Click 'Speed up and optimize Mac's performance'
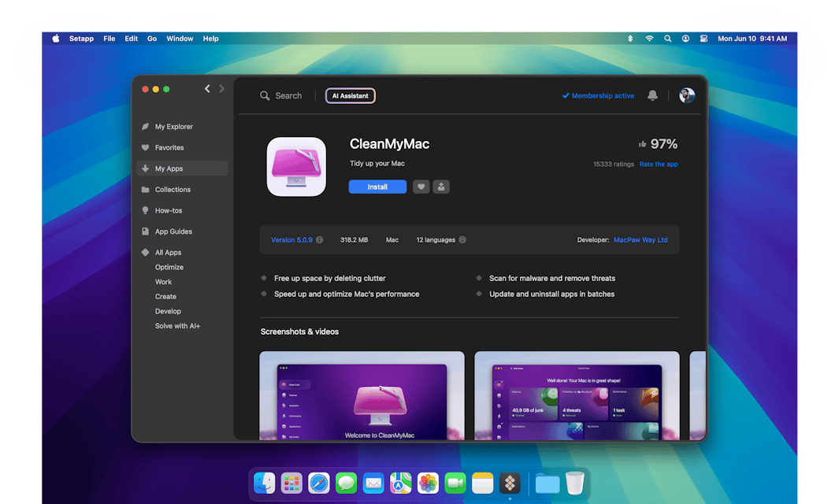Viewport: 839px width, 504px height. [x=347, y=295]
